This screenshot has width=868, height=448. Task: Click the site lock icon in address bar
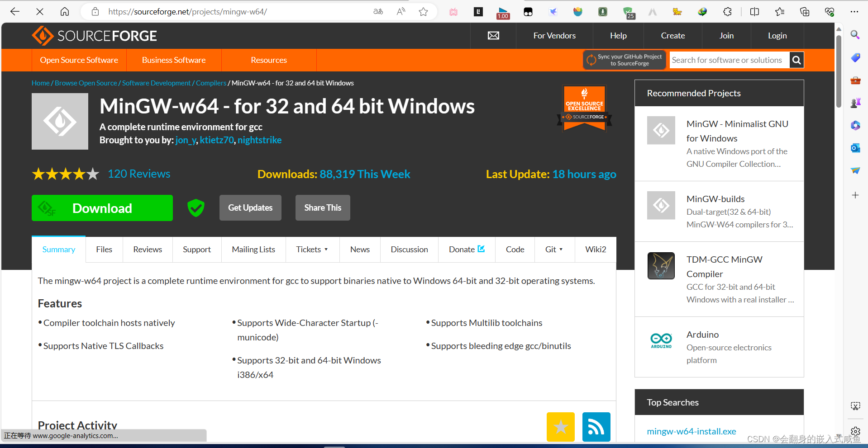pyautogui.click(x=95, y=12)
